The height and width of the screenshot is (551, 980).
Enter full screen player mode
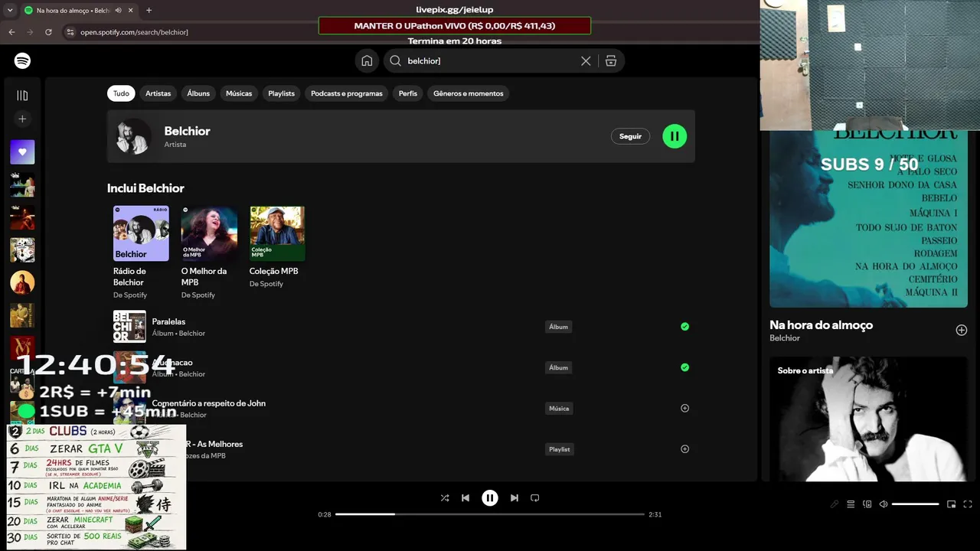pyautogui.click(x=968, y=504)
